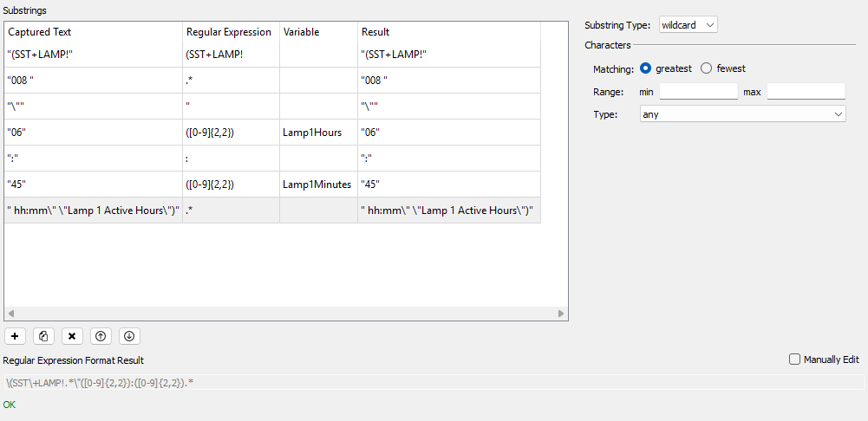Click the right arrow of horizontal scrollbar
This screenshot has width=868, height=421.
[x=561, y=314]
